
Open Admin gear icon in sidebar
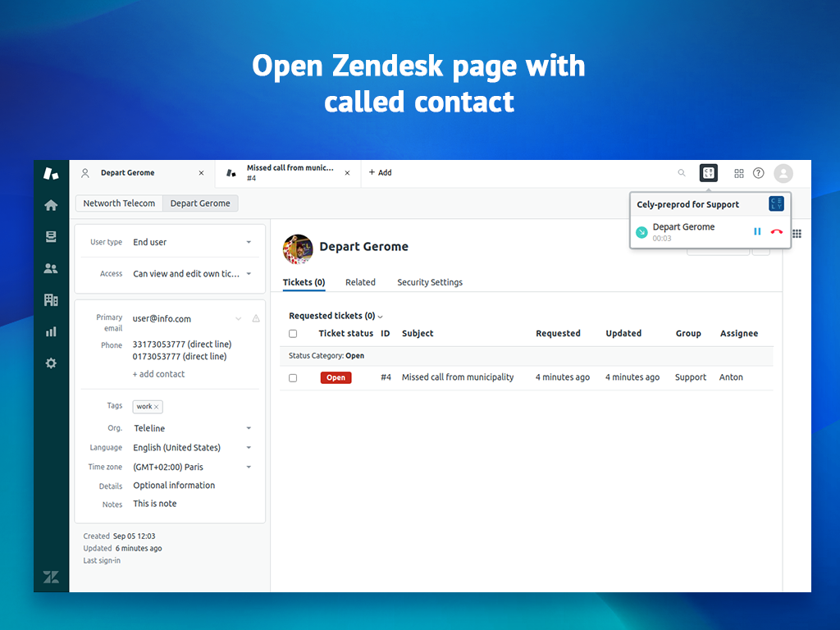coord(51,363)
